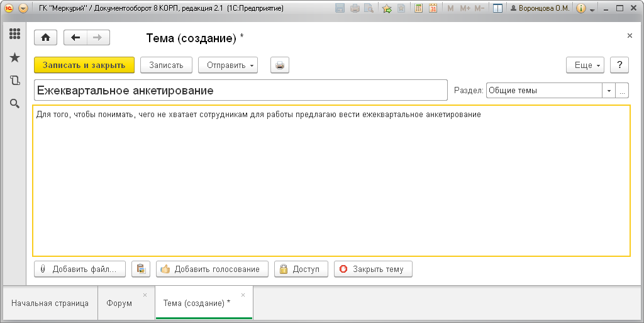Open main menu round dropdown in title bar

point(23,8)
